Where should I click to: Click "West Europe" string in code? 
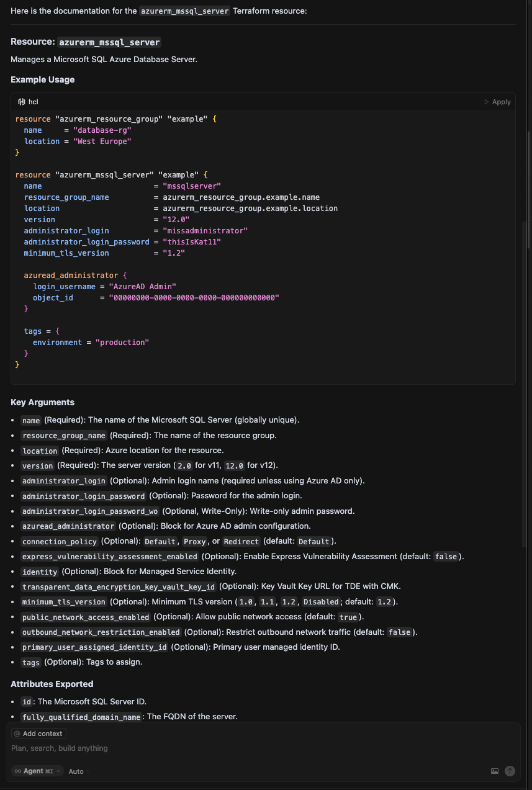click(102, 141)
